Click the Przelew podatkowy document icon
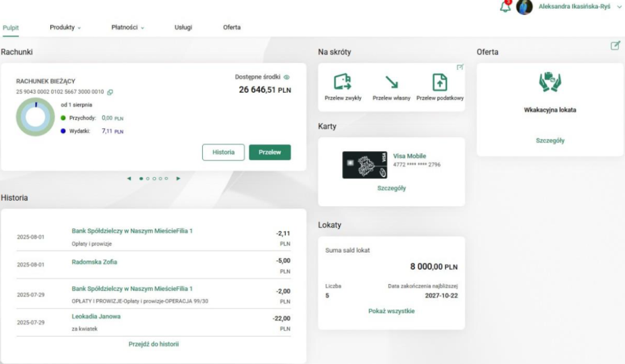 pyautogui.click(x=440, y=83)
